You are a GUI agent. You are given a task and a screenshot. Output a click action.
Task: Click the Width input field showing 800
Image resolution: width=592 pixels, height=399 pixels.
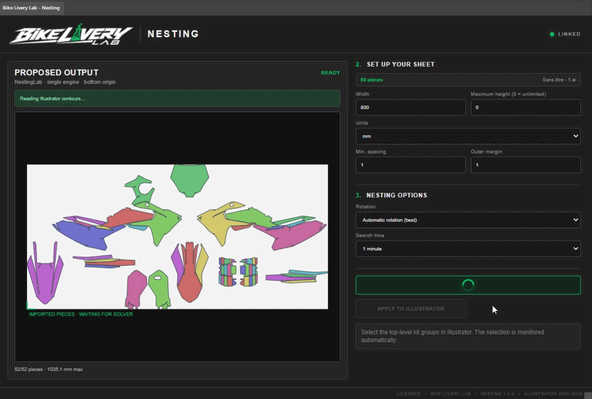coord(410,108)
